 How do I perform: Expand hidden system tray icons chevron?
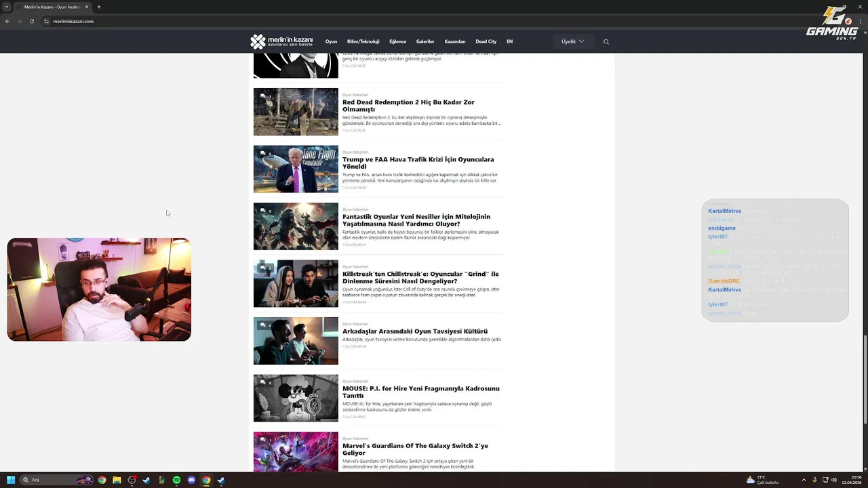[x=804, y=480]
